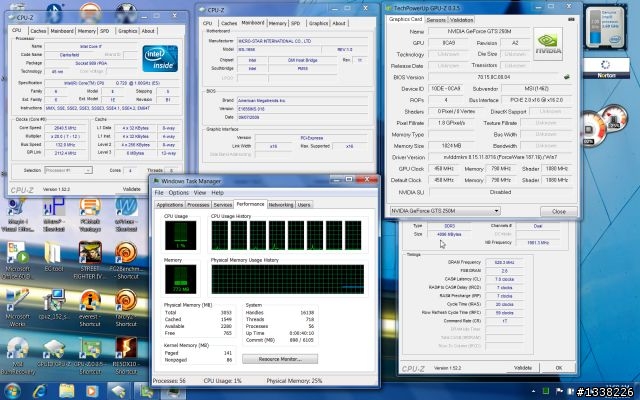Open Windows Media Player from taskbar

(92, 391)
